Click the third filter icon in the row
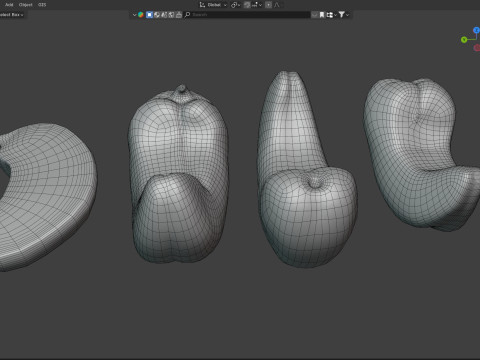 tap(164, 15)
